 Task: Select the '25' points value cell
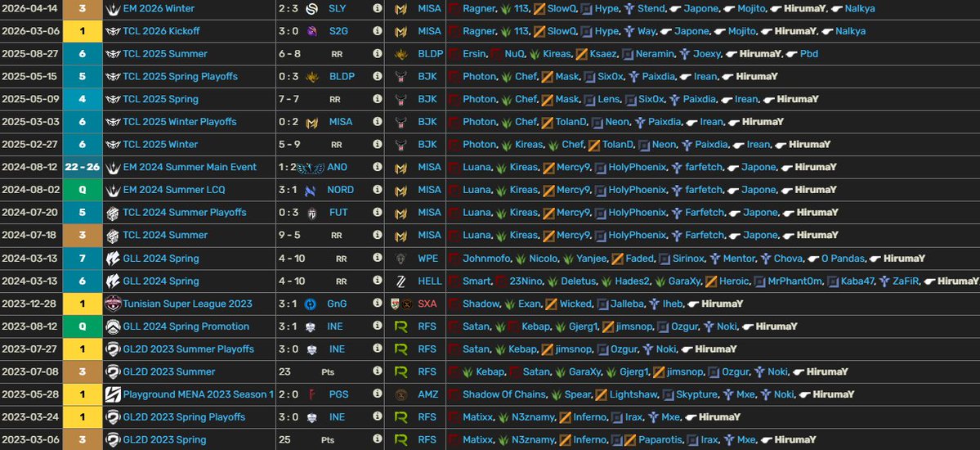click(284, 439)
